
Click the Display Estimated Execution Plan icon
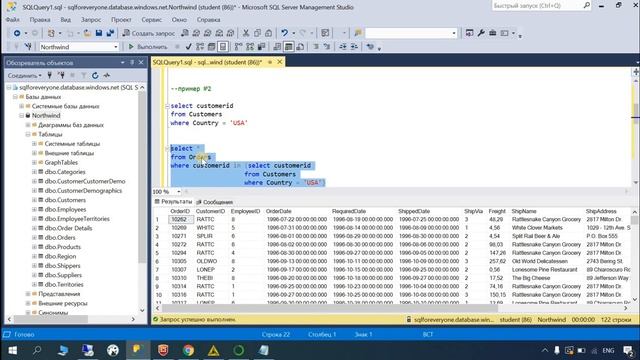[200, 47]
